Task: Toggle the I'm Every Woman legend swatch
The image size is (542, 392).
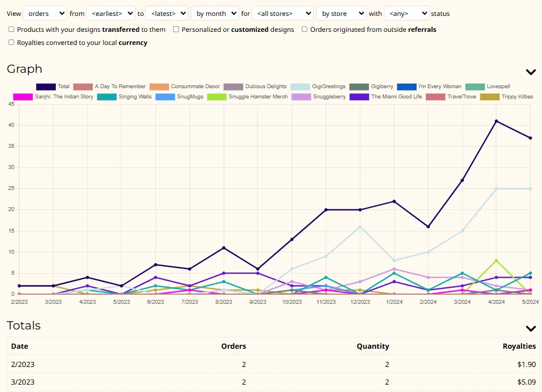Action: 407,86
